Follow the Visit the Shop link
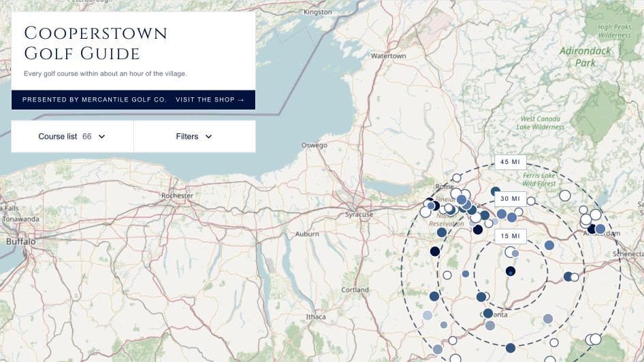644x362 pixels. tap(210, 100)
